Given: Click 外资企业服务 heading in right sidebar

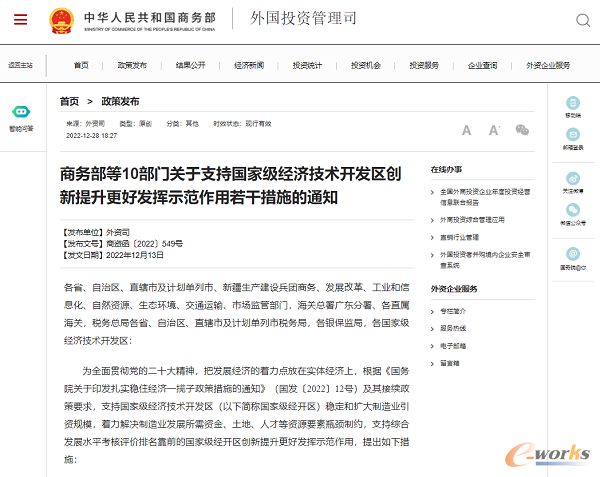Looking at the screenshot, I should tap(454, 289).
